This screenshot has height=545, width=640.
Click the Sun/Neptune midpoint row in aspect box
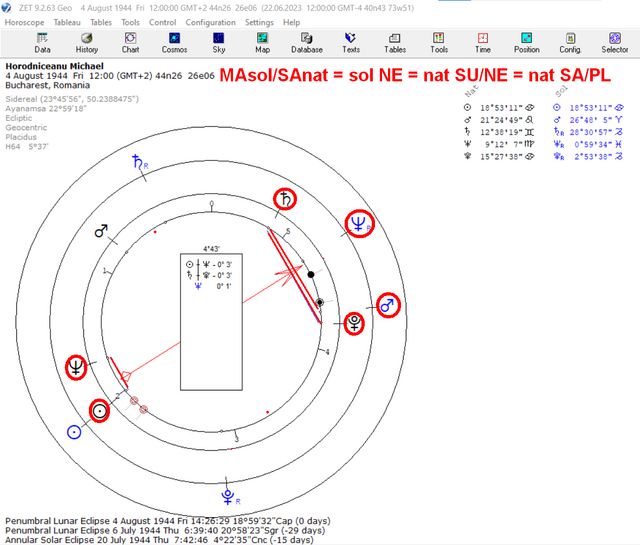point(209,265)
